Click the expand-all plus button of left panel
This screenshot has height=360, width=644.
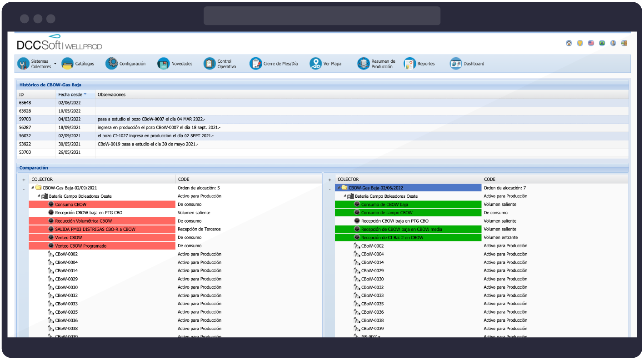(24, 180)
